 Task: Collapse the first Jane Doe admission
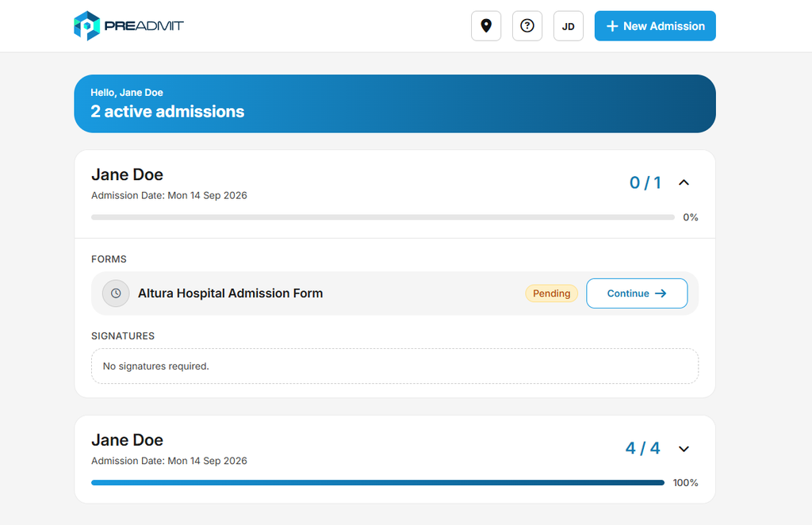(684, 182)
